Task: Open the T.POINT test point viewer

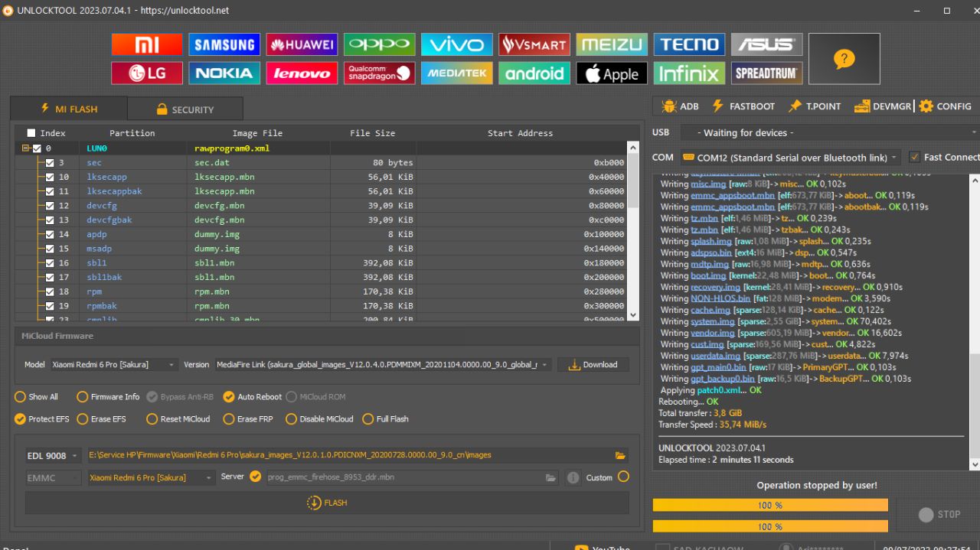Action: (815, 106)
